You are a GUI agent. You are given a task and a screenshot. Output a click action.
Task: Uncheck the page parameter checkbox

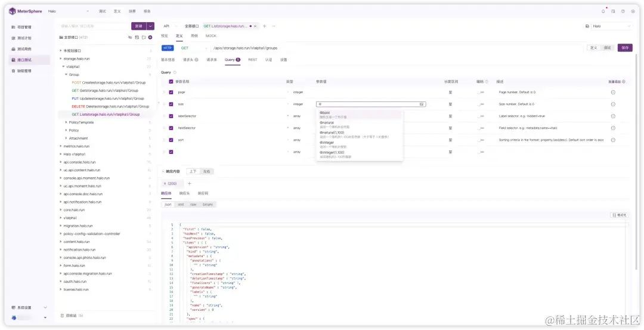171,92
